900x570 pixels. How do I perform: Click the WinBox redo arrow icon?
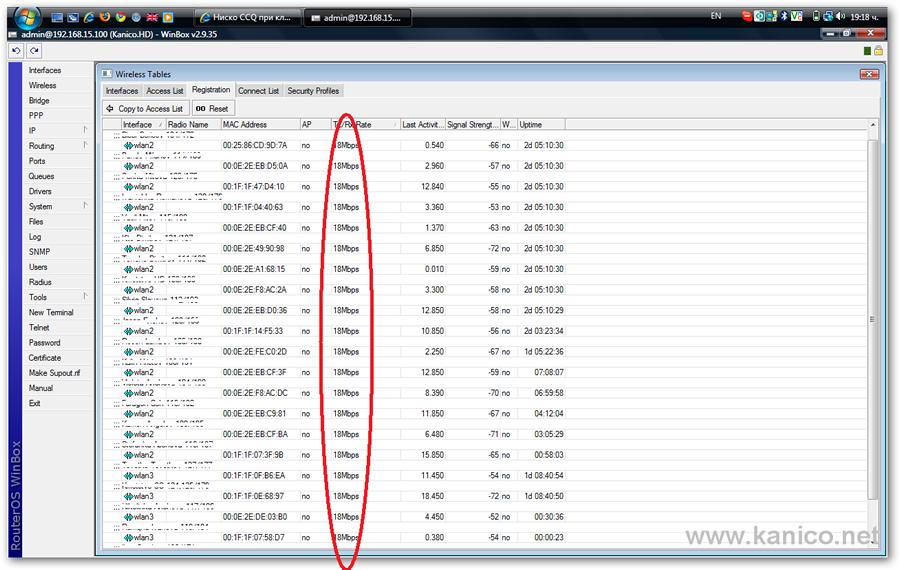34,50
